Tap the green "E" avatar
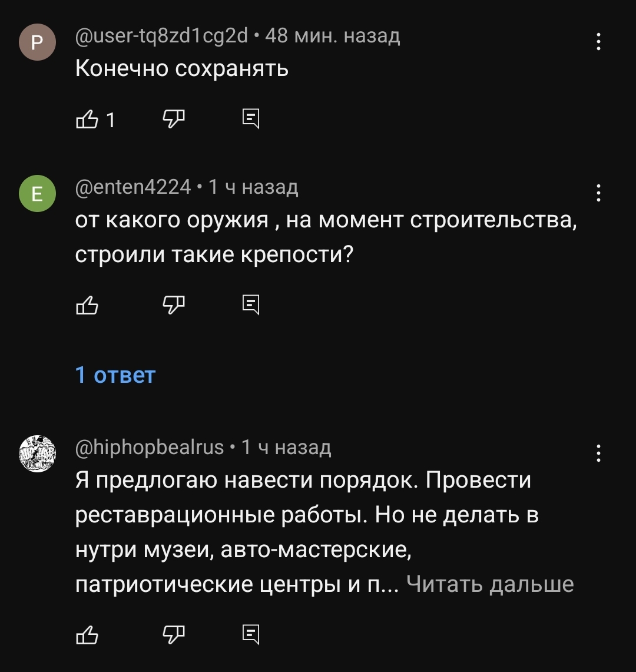 coord(37,193)
